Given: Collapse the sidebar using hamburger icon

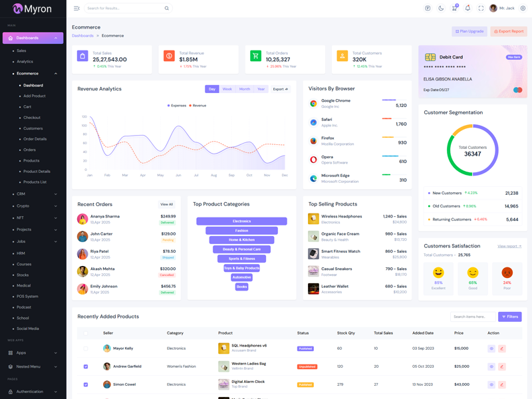Looking at the screenshot, I should click(76, 8).
